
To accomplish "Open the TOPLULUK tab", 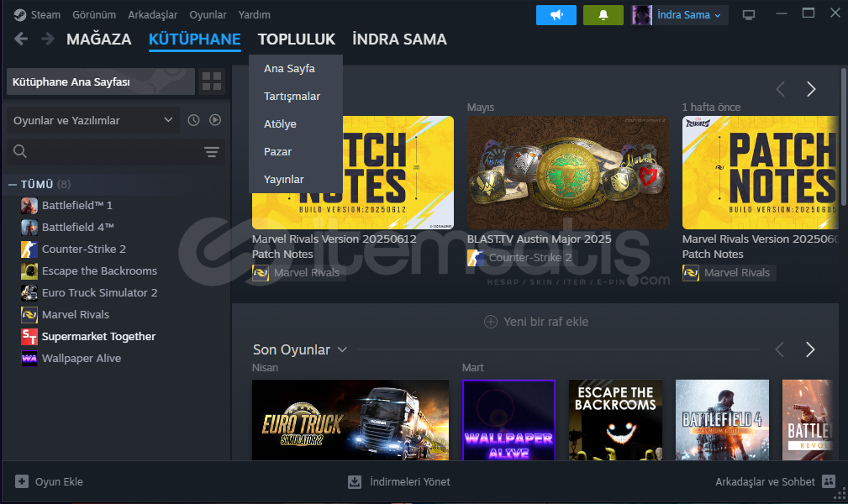I will pos(297,39).
